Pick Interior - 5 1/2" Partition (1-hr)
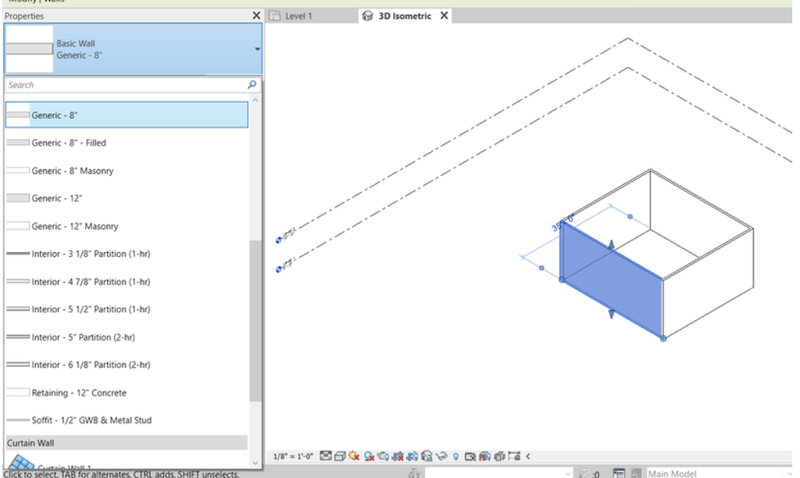The height and width of the screenshot is (478, 800). [127, 309]
